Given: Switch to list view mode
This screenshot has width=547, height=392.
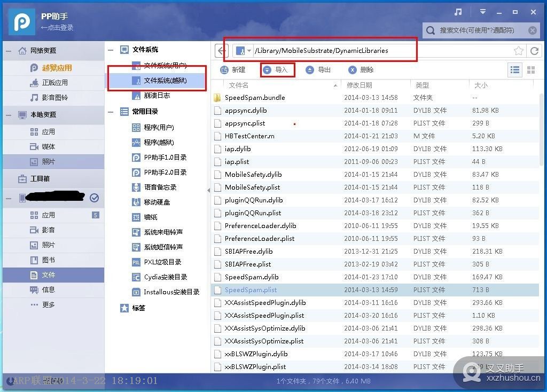Looking at the screenshot, I should (515, 70).
